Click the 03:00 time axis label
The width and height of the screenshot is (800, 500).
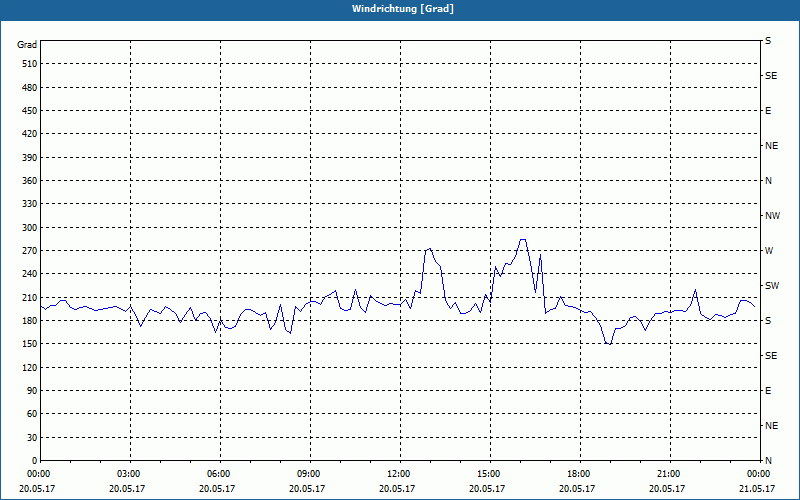pyautogui.click(x=131, y=474)
